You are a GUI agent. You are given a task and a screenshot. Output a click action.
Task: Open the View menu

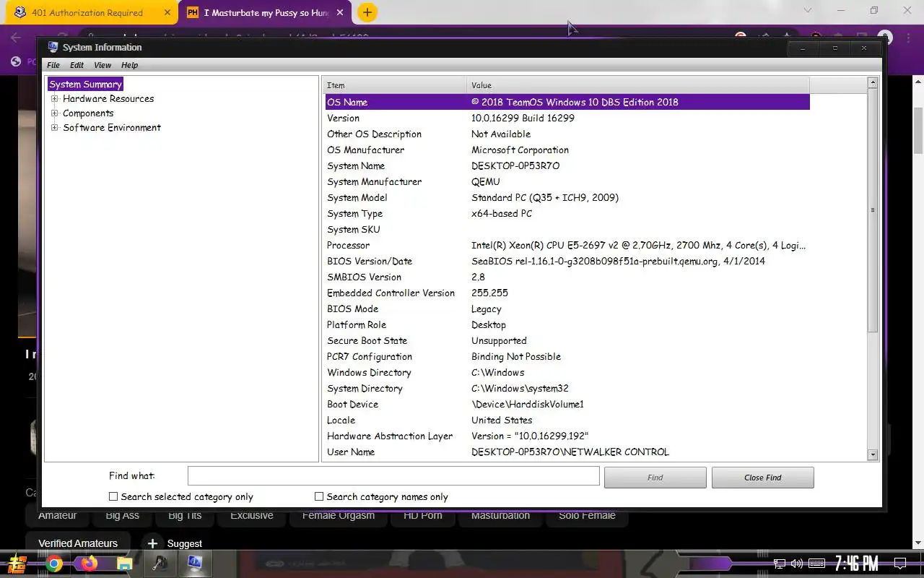click(103, 65)
